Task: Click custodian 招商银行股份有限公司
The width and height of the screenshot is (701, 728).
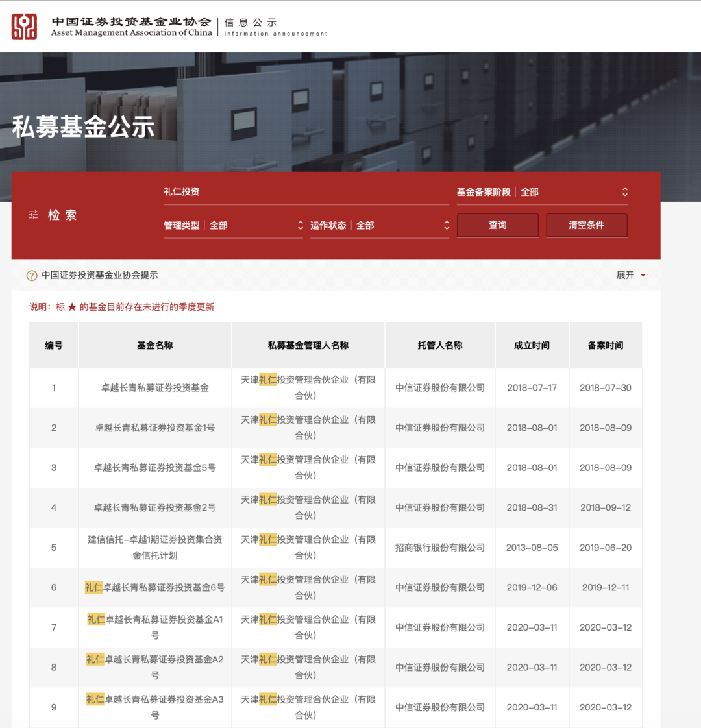Action: click(x=440, y=548)
